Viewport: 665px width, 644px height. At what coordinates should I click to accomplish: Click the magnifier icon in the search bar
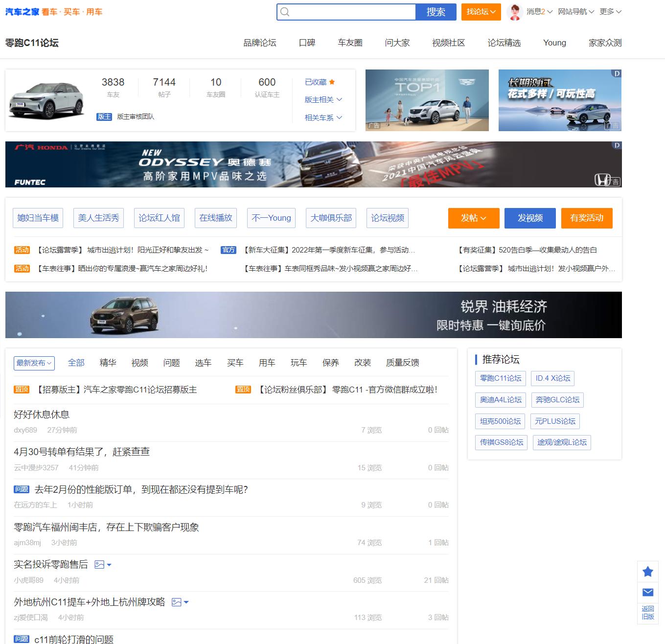pyautogui.click(x=285, y=12)
